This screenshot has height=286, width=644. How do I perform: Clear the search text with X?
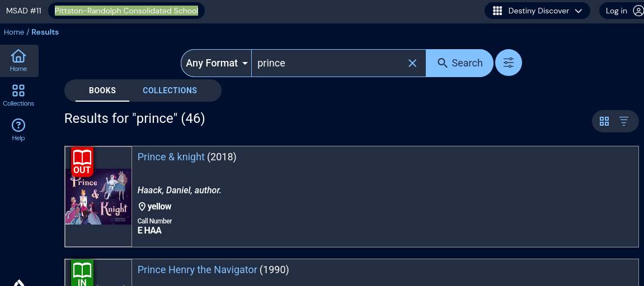click(412, 63)
